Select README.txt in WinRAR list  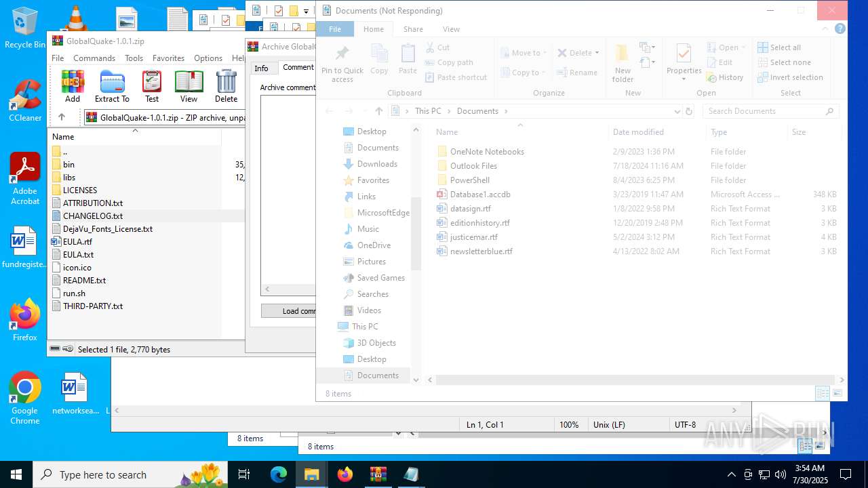(84, 281)
